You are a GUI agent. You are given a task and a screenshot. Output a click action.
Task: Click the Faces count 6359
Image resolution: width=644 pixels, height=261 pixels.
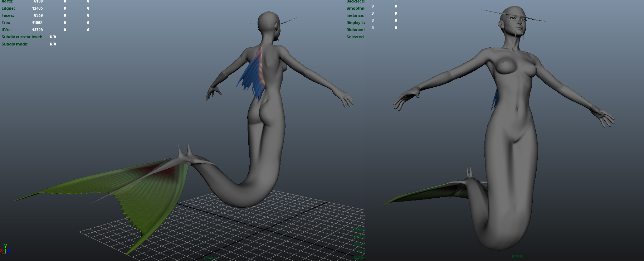[x=38, y=15]
